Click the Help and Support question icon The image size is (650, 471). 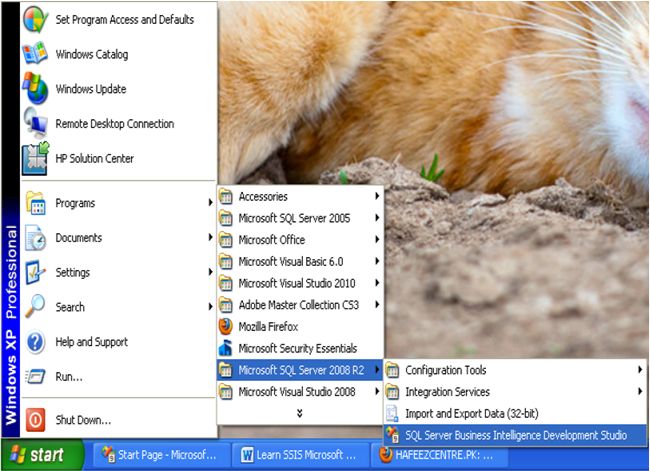point(36,342)
